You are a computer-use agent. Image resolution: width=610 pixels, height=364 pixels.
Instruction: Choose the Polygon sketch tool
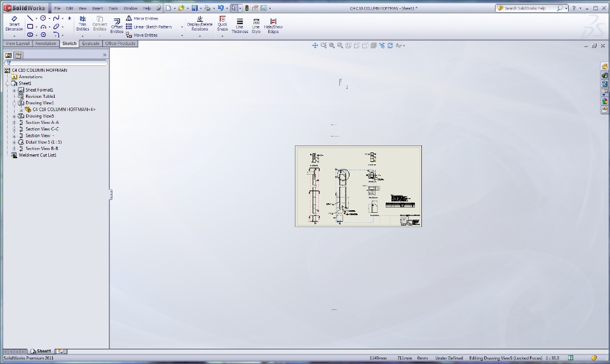(x=43, y=34)
